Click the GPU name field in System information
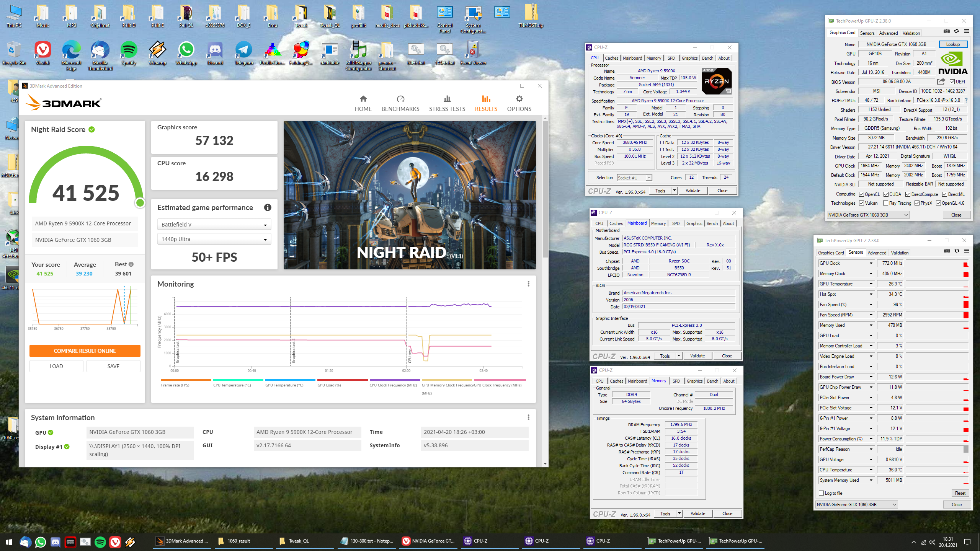The width and height of the screenshot is (980, 551). 140,432
